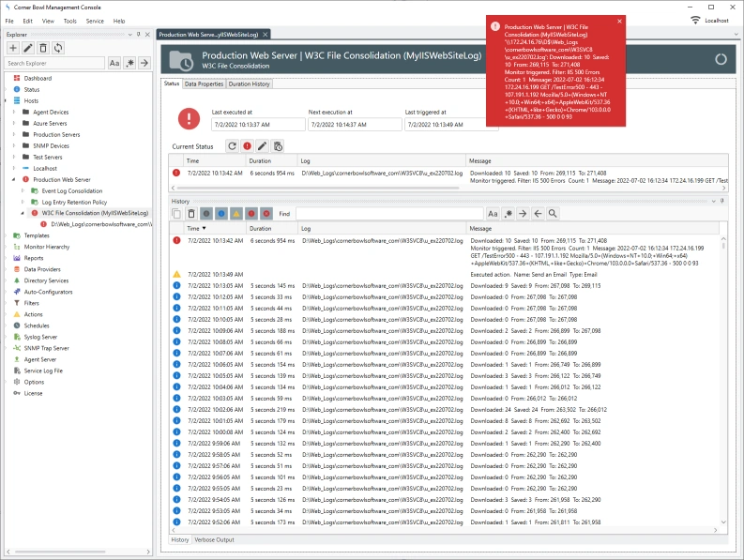This screenshot has height=560, width=744.
Task: Open the Tools menu
Action: coord(70,21)
